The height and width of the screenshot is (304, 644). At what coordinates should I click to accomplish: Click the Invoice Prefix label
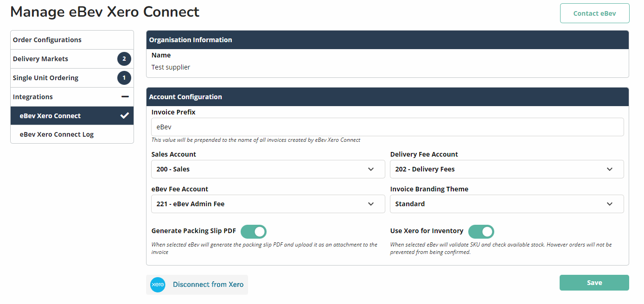[x=173, y=112]
